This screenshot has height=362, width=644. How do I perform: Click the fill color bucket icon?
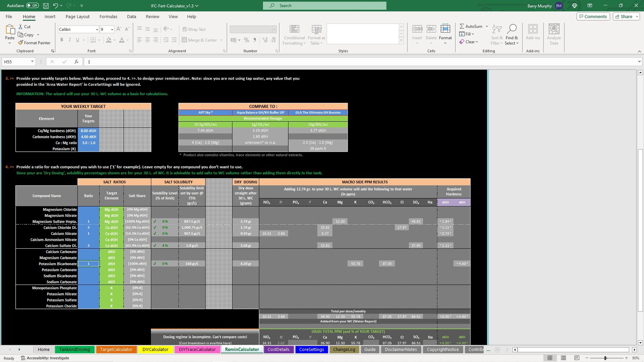[109, 40]
